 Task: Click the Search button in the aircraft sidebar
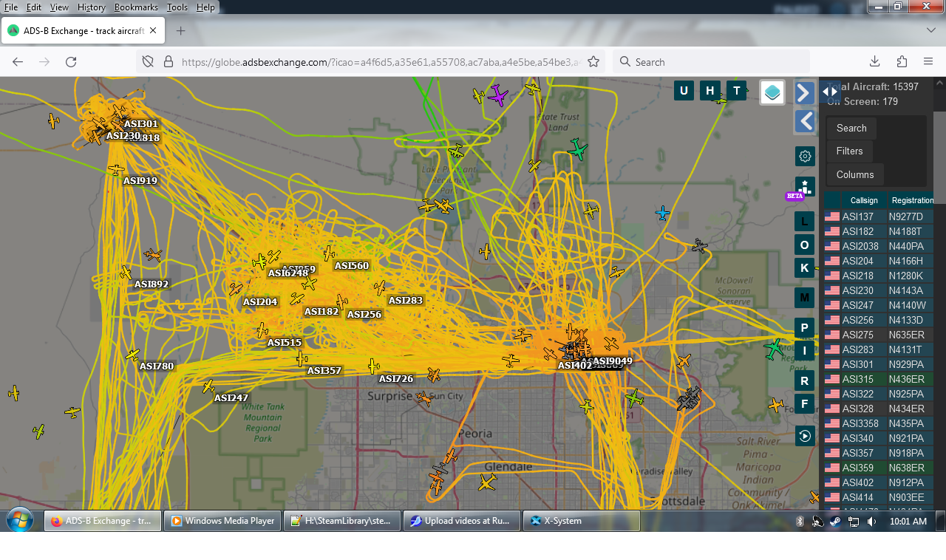[x=851, y=129]
